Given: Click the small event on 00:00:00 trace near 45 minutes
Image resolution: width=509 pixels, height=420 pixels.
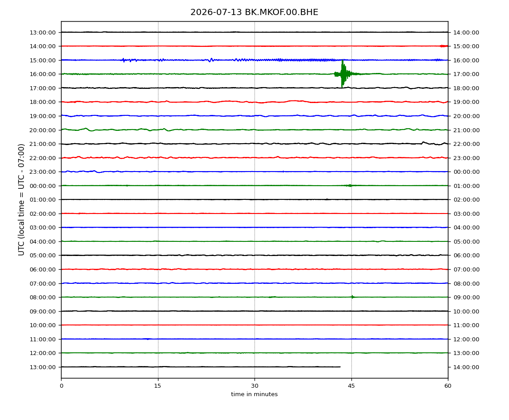Looking at the screenshot, I should (350, 186).
